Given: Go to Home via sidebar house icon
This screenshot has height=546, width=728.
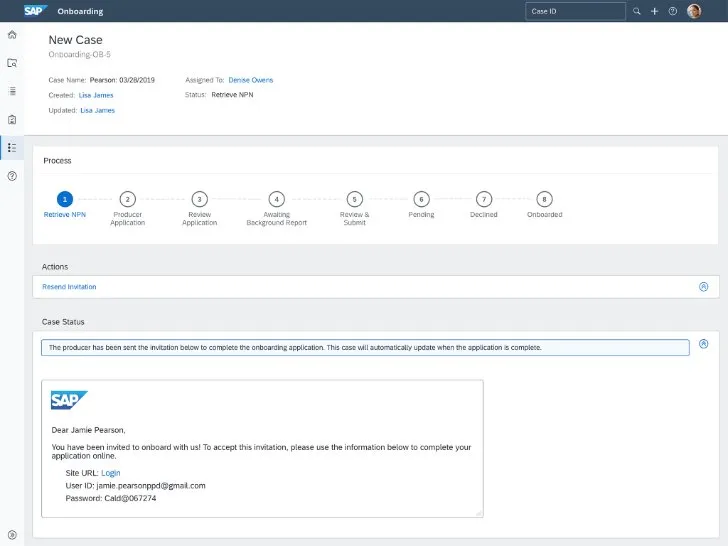Looking at the screenshot, I should click(12, 35).
